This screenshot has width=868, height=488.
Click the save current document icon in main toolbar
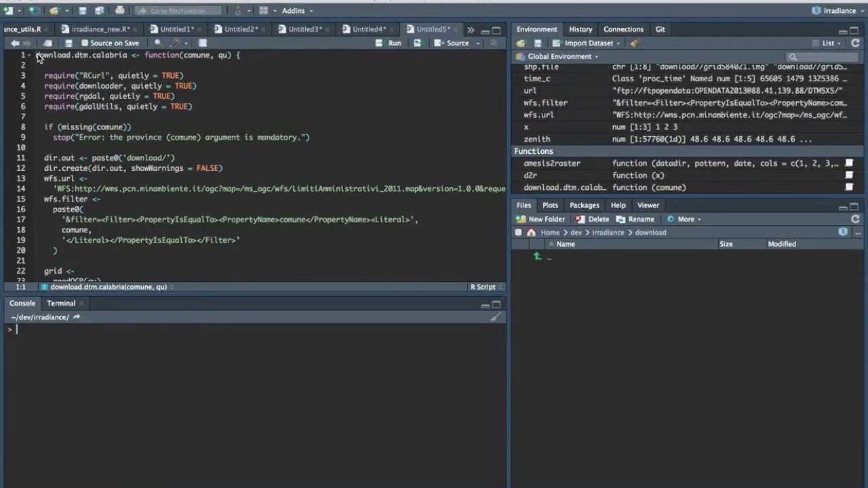click(82, 11)
